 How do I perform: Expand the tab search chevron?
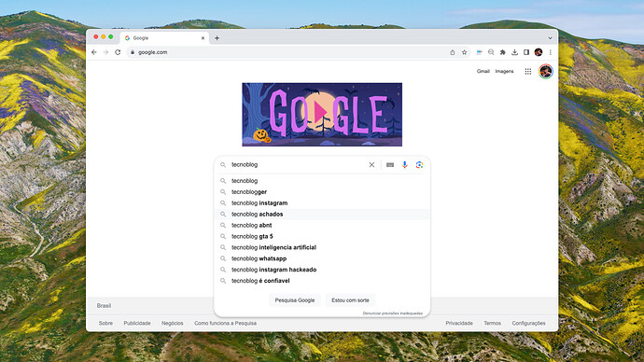[550, 37]
